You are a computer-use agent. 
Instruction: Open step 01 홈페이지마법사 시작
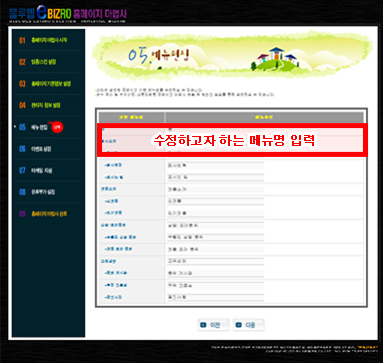[x=49, y=40]
